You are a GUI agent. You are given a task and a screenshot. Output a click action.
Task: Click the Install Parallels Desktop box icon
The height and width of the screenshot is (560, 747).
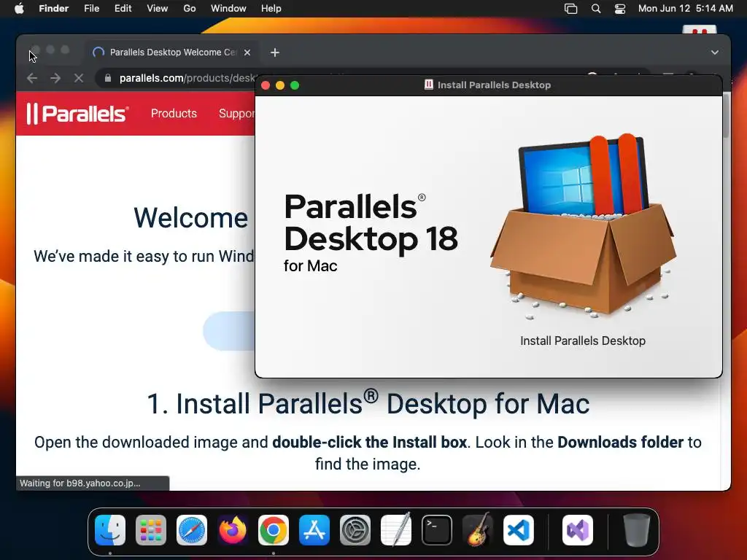point(583,227)
